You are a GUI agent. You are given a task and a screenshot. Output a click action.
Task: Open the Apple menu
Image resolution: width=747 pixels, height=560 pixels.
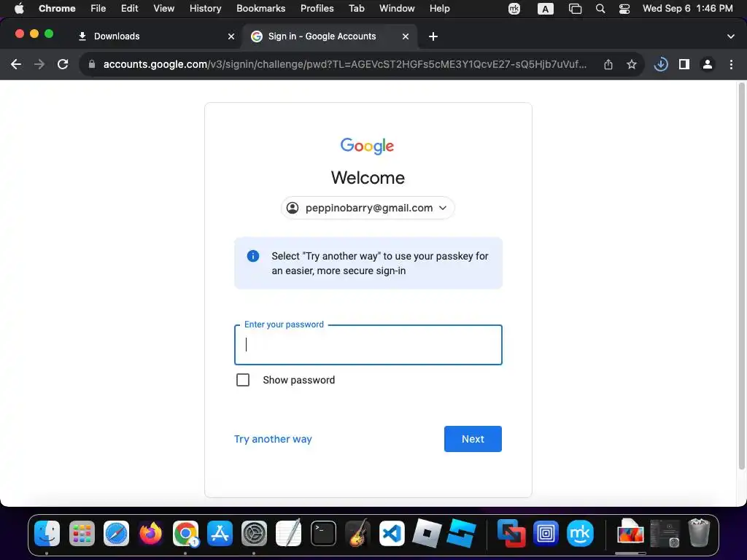(19, 9)
